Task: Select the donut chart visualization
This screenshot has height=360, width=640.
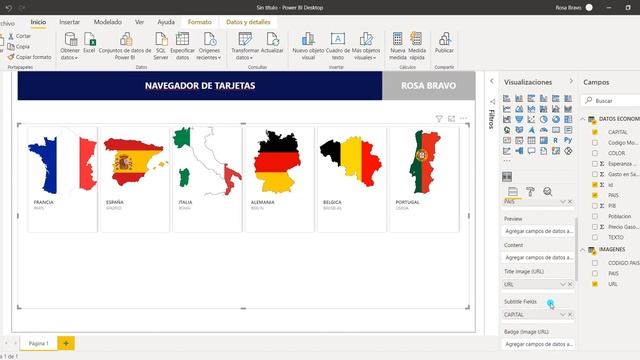Action: click(556, 120)
